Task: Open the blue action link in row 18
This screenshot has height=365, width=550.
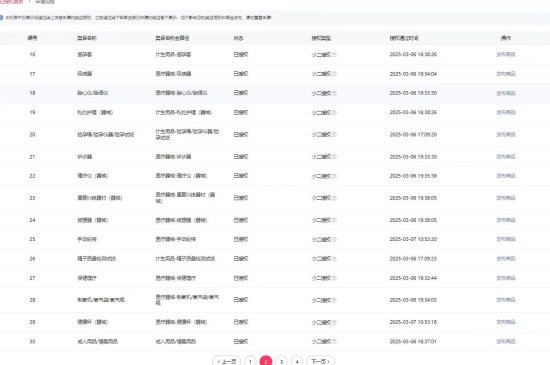Action: 506,93
